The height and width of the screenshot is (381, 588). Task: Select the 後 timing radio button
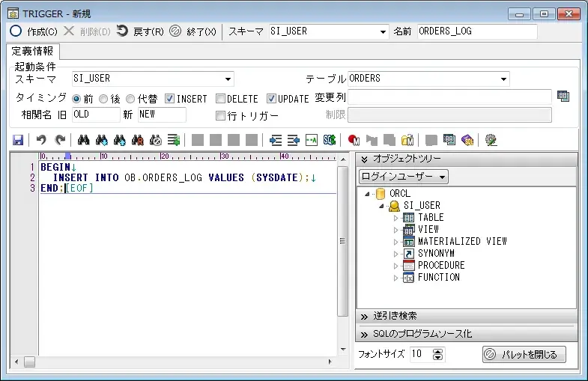click(x=103, y=99)
